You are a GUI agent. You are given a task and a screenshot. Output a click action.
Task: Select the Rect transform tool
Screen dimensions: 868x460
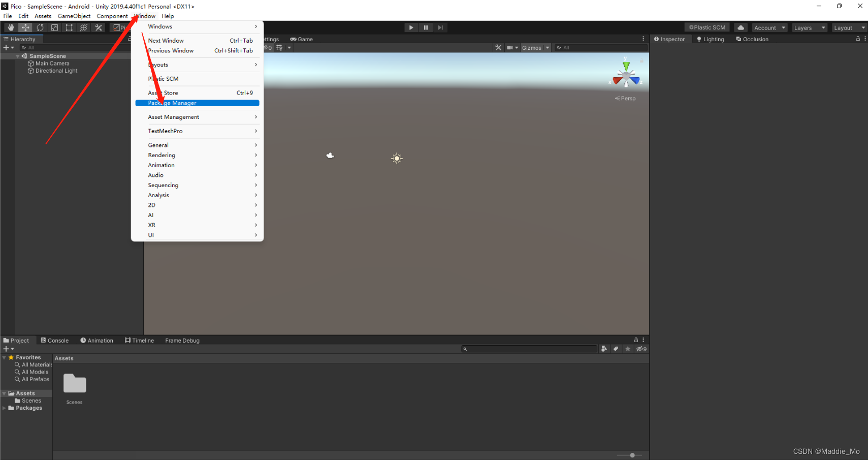coord(69,27)
